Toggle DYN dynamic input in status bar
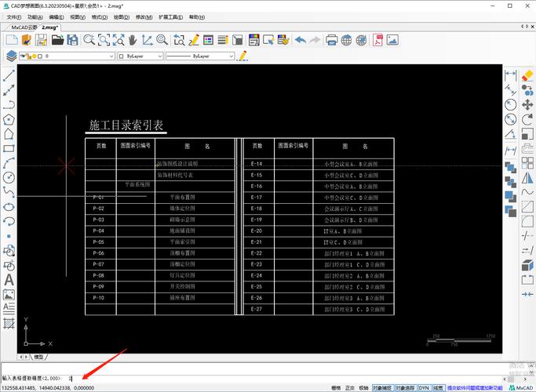The image size is (536, 392). click(x=423, y=387)
